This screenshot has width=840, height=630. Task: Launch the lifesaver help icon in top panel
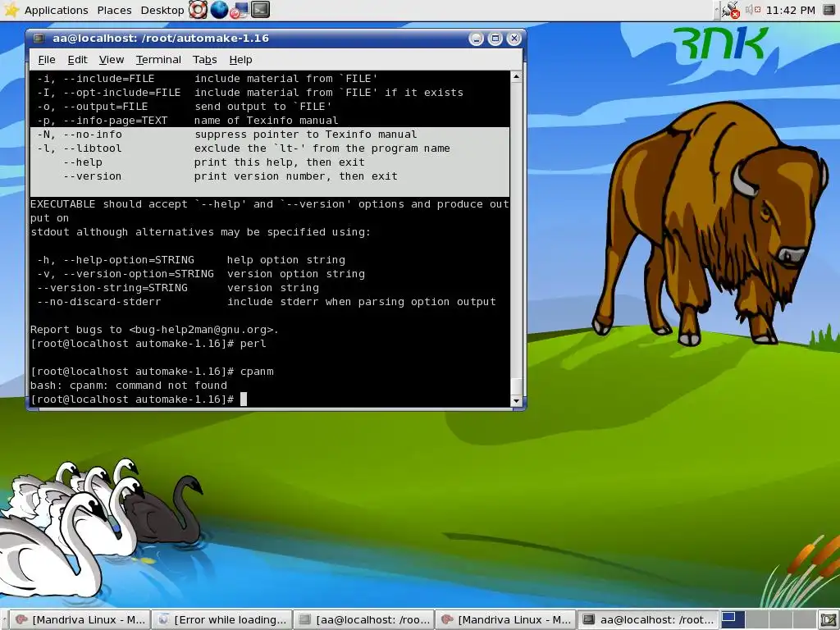coord(198,10)
